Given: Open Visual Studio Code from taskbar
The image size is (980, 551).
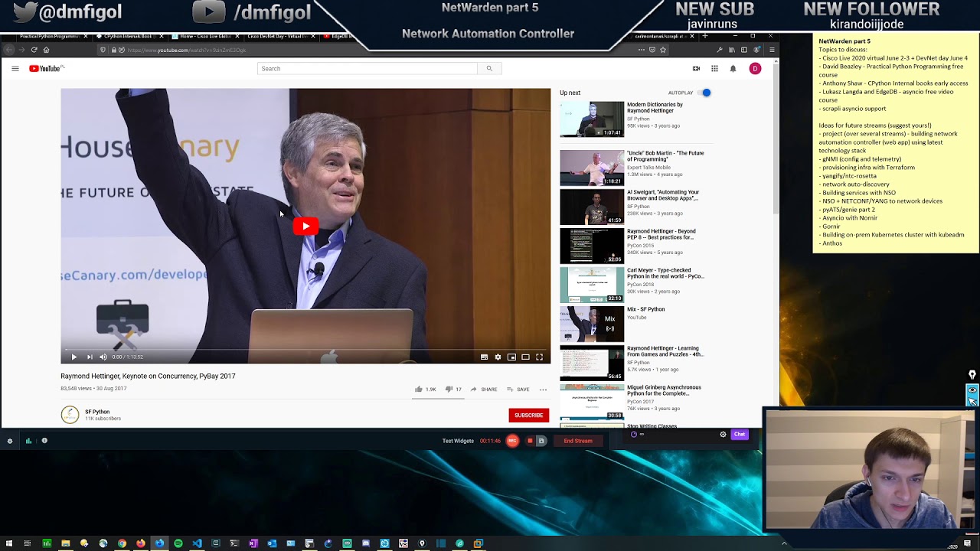Looking at the screenshot, I should 197,543.
